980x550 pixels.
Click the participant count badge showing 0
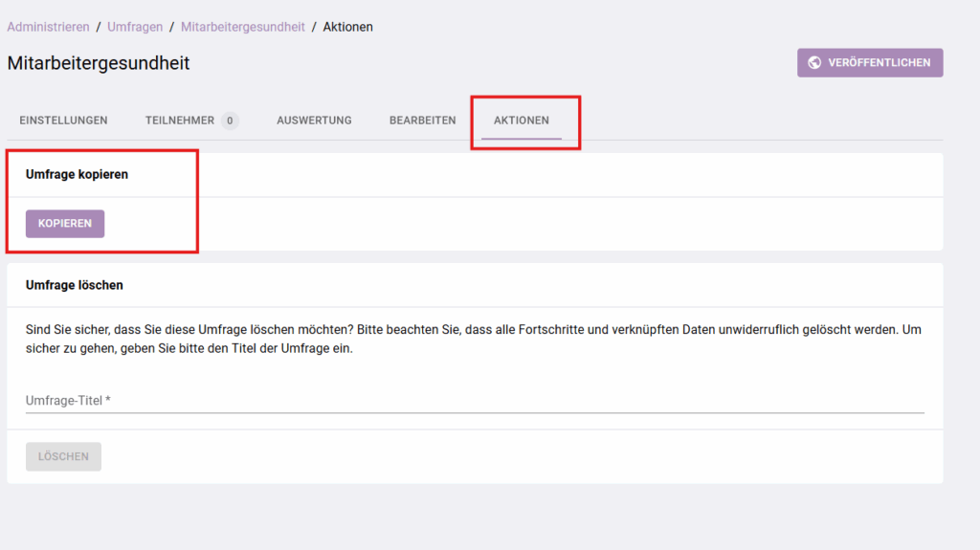click(230, 121)
